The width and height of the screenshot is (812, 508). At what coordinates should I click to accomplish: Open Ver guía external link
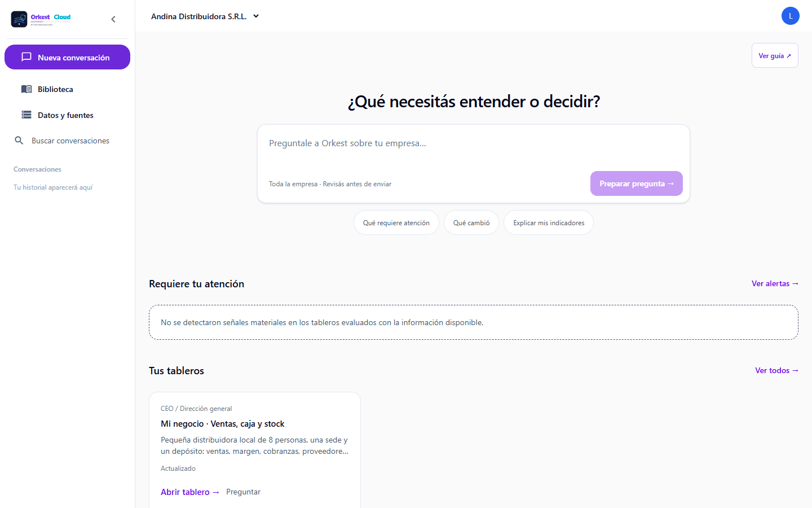[775, 55]
